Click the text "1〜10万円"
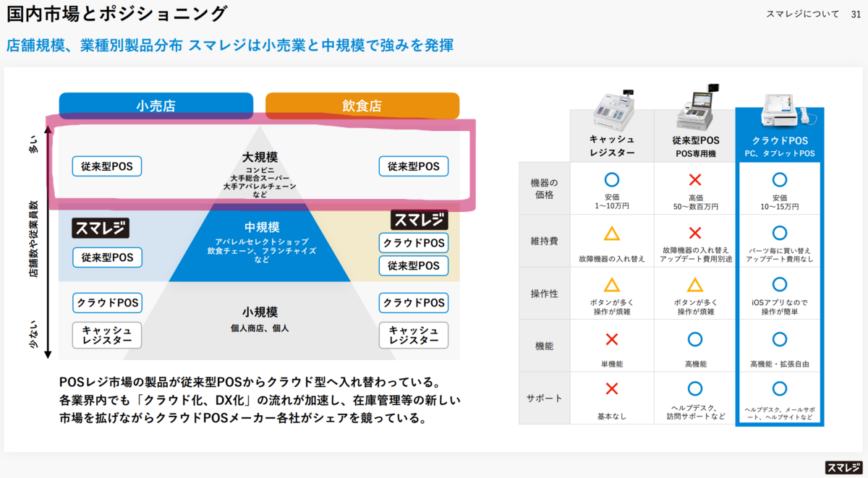The height and width of the screenshot is (478, 868). pyautogui.click(x=612, y=206)
